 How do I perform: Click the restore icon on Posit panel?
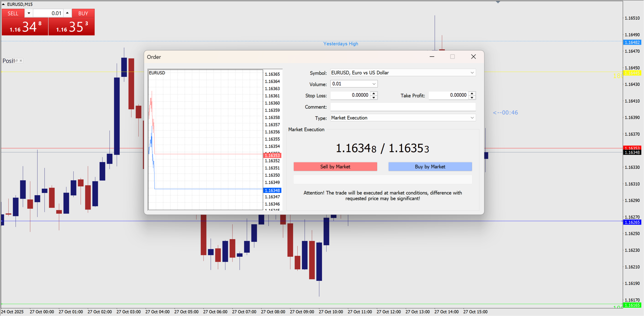click(x=17, y=61)
